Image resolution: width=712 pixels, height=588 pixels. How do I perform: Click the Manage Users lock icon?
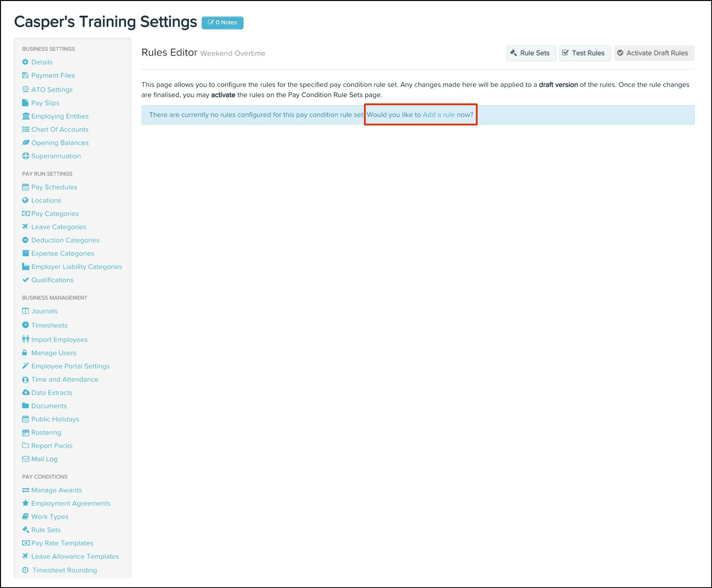(25, 353)
